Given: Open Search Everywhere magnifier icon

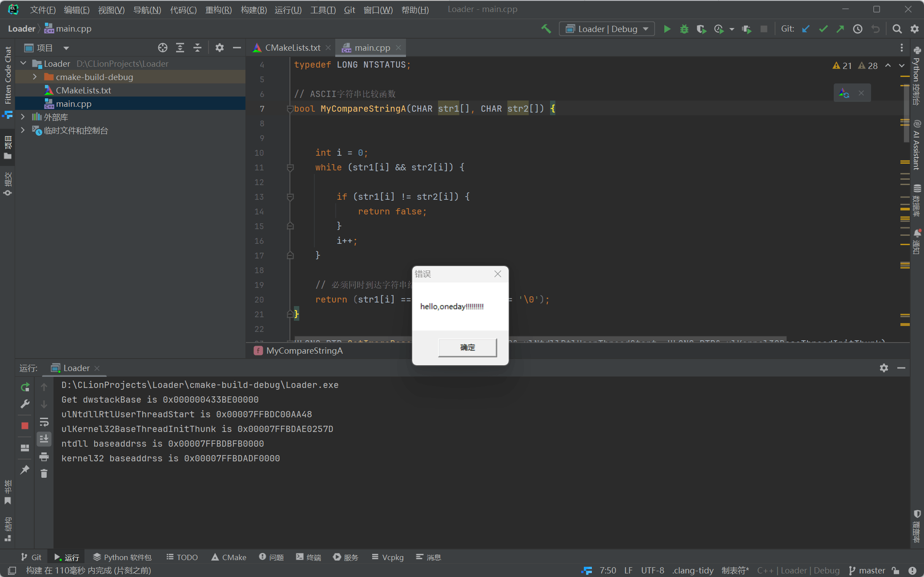Looking at the screenshot, I should (897, 29).
